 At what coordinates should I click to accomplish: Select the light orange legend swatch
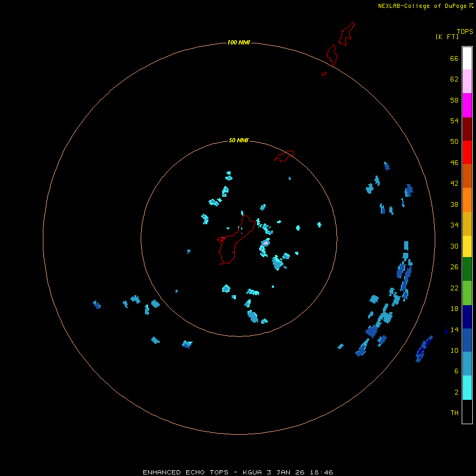pyautogui.click(x=467, y=200)
